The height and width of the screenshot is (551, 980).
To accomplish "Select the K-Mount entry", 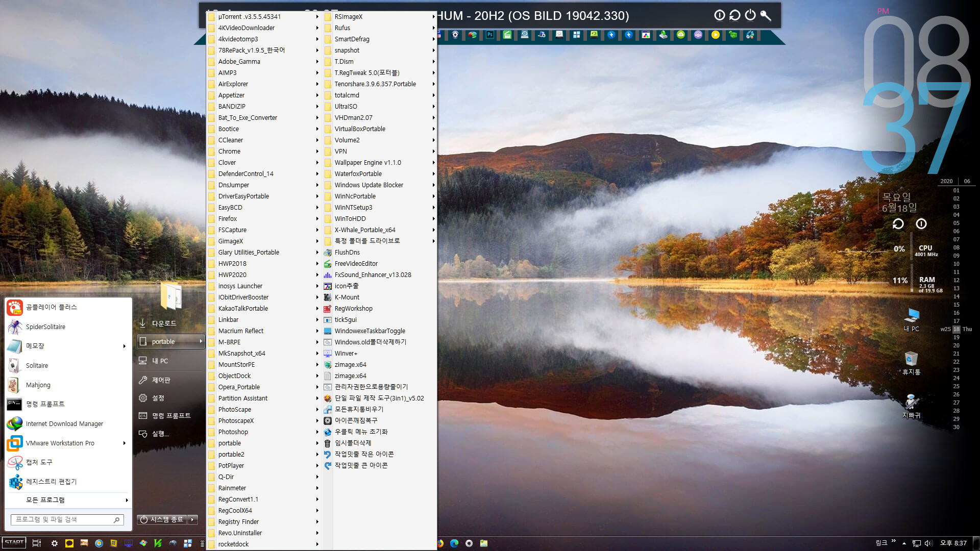I will click(380, 297).
